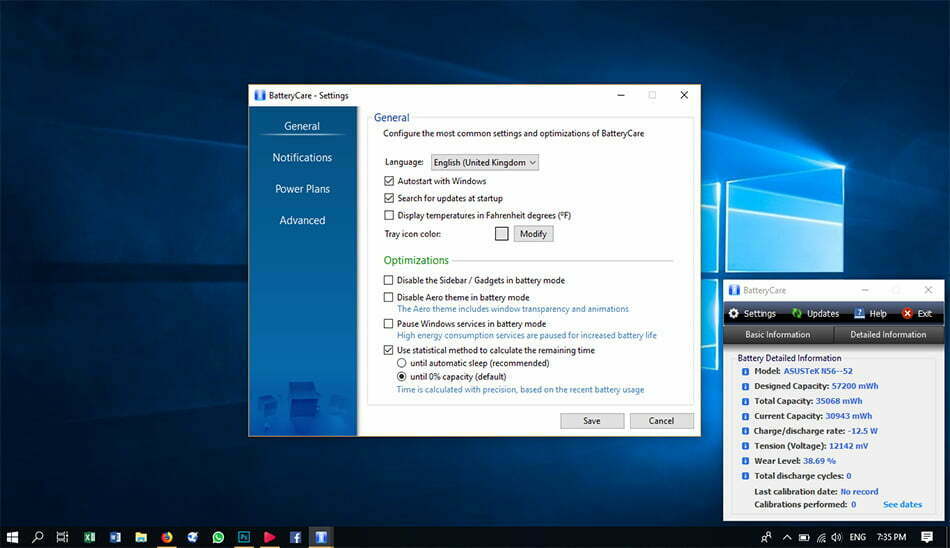This screenshot has height=548, width=950.
Task: Click the People tray icon
Action: click(766, 537)
